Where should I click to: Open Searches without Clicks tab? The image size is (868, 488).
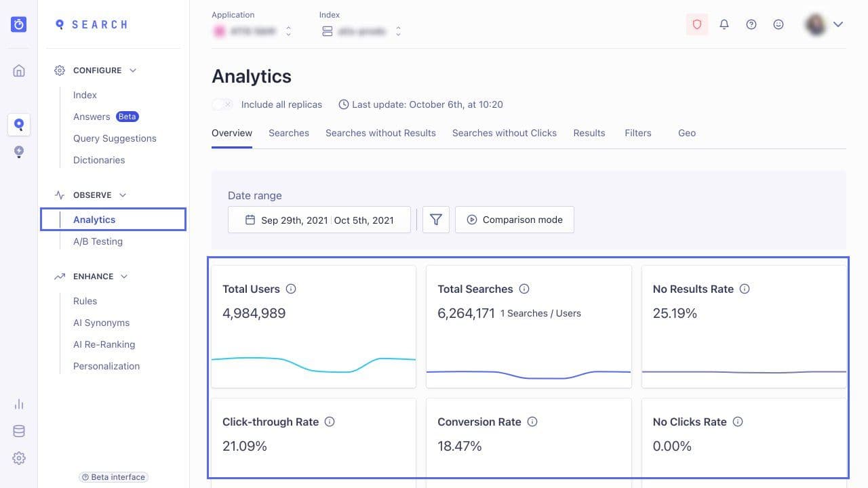point(505,133)
